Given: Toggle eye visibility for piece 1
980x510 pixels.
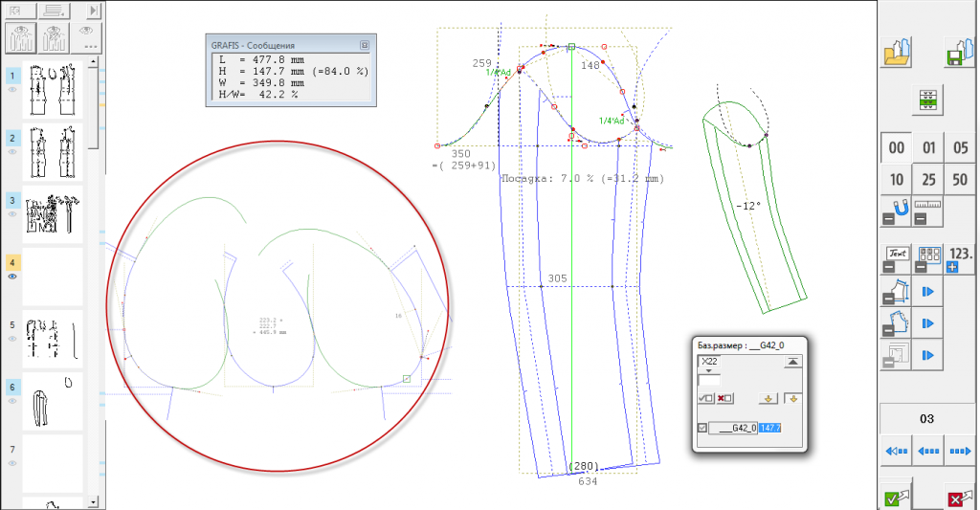Looking at the screenshot, I should pyautogui.click(x=13, y=89).
